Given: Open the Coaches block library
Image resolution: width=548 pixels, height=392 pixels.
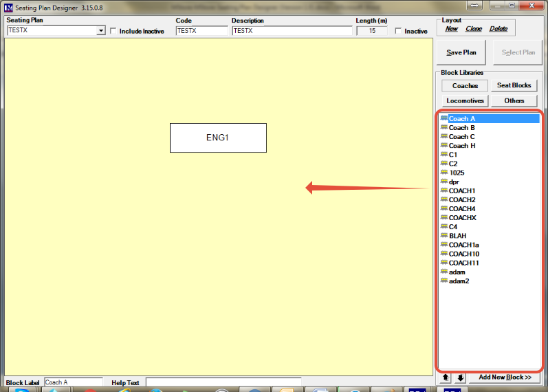Looking at the screenshot, I should [465, 86].
